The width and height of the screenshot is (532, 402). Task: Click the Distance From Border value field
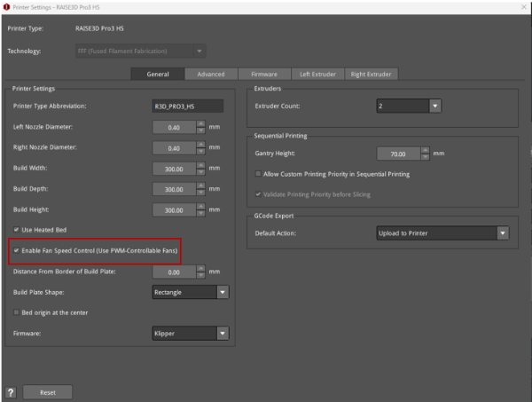[174, 272]
